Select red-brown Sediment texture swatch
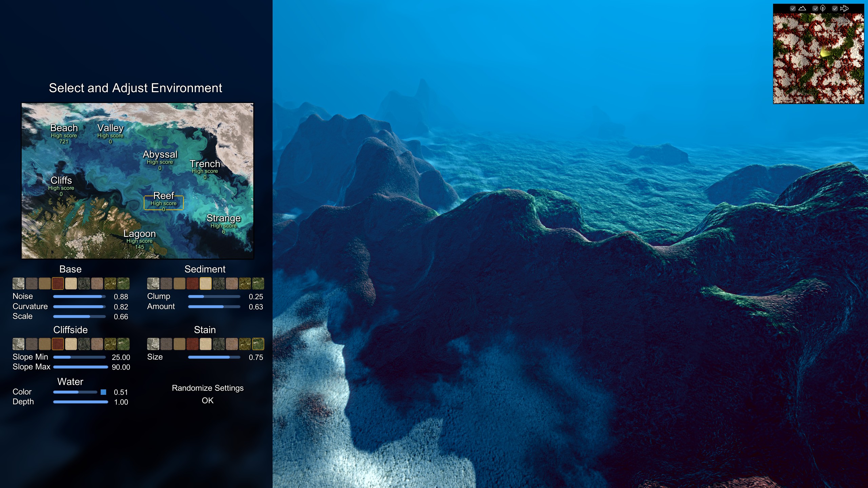 coord(192,283)
